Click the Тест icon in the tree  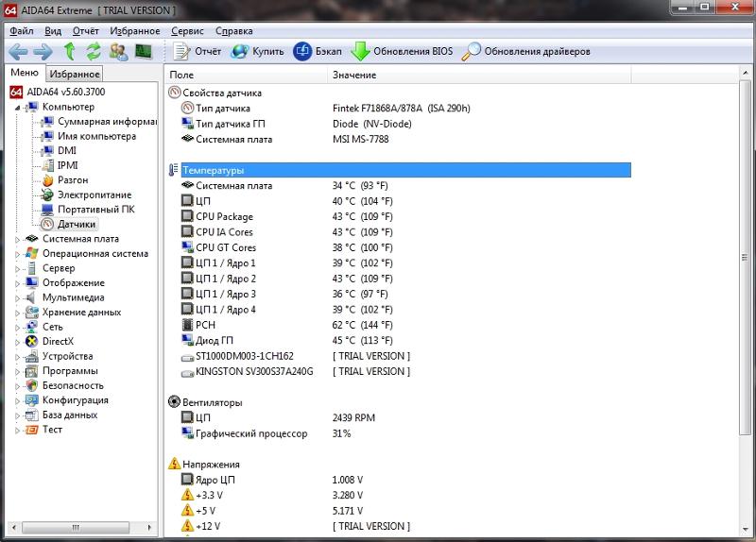[x=32, y=430]
